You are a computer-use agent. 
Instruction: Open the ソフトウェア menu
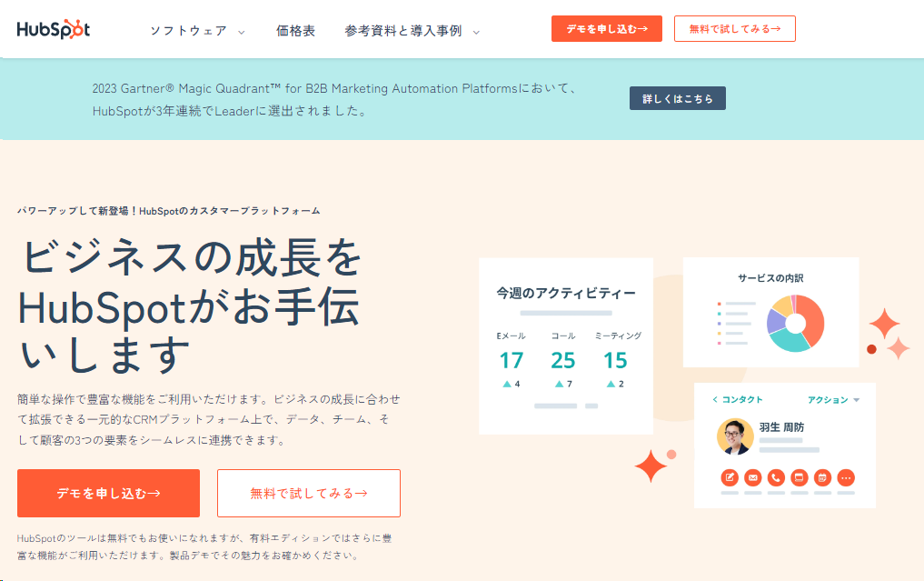click(x=189, y=31)
